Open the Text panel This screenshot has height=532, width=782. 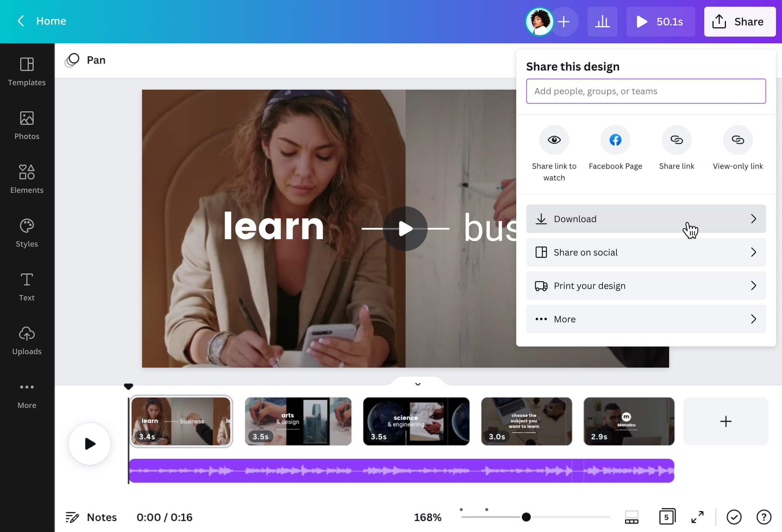tap(27, 286)
